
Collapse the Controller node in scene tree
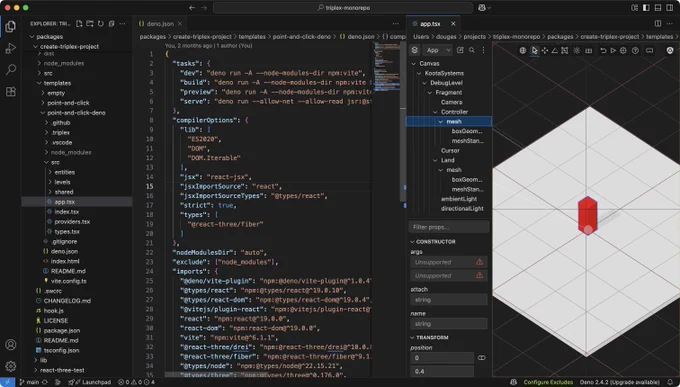point(435,112)
